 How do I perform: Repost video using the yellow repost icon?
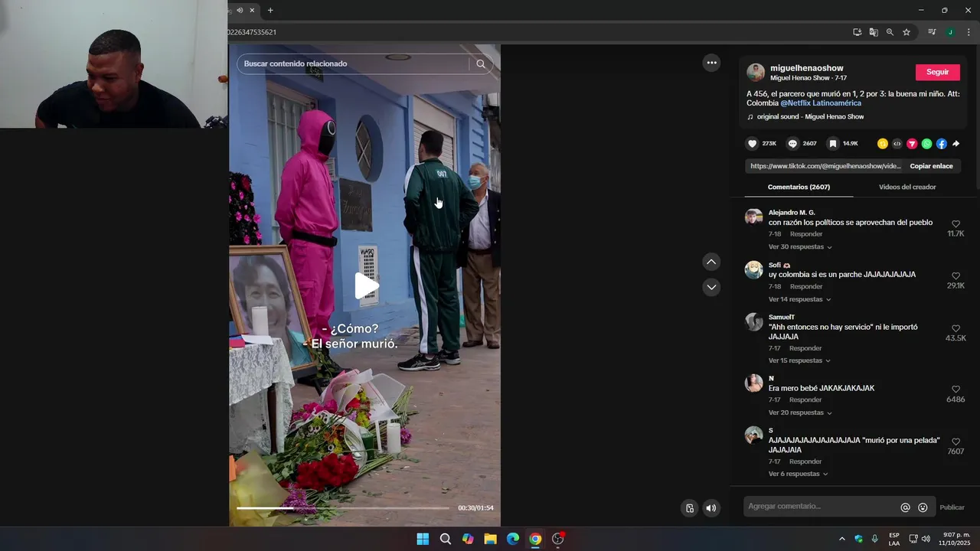click(x=883, y=144)
